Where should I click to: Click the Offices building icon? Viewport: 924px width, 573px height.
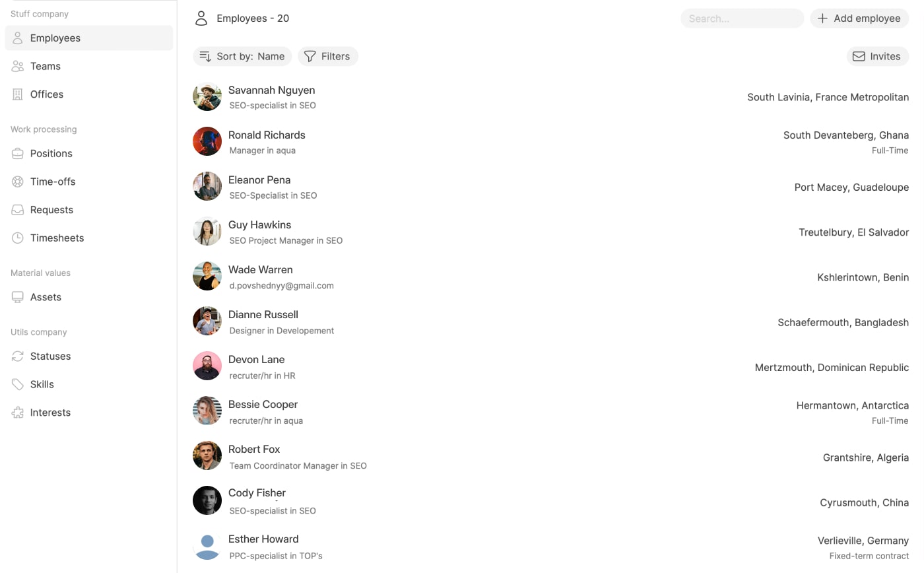pos(18,94)
